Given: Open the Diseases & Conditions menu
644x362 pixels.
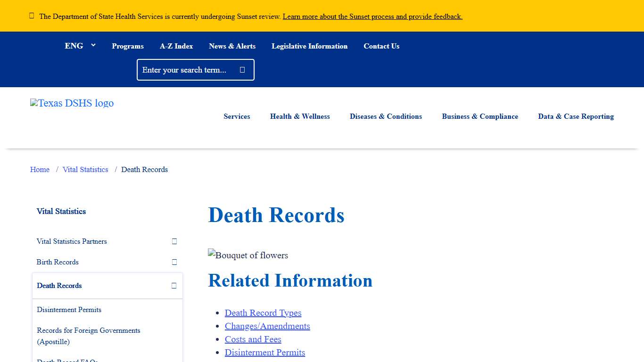Looking at the screenshot, I should tap(386, 116).
